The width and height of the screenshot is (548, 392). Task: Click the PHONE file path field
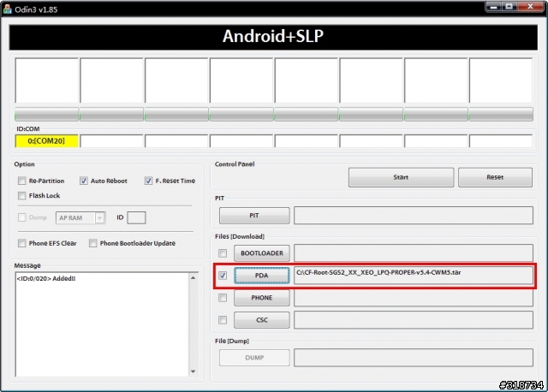tap(414, 298)
